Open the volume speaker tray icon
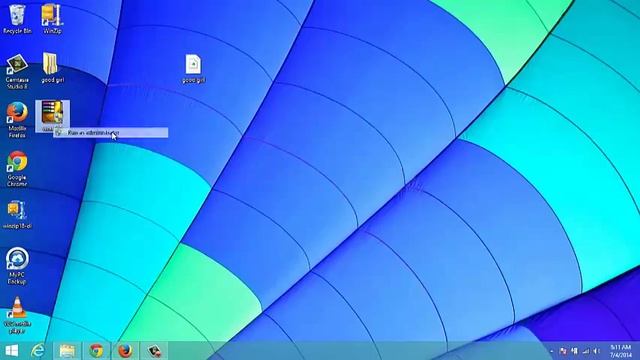Screen dimensions: 640x360 [597, 351]
